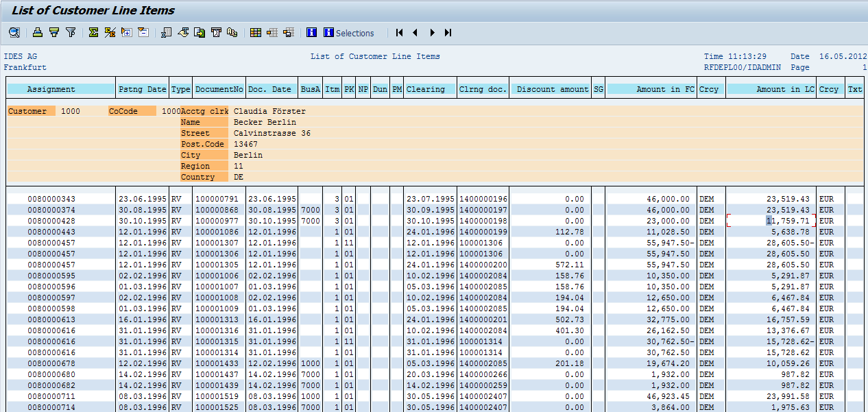Create subtotals with the subtotal icon
The width and height of the screenshot is (868, 412).
click(x=109, y=32)
